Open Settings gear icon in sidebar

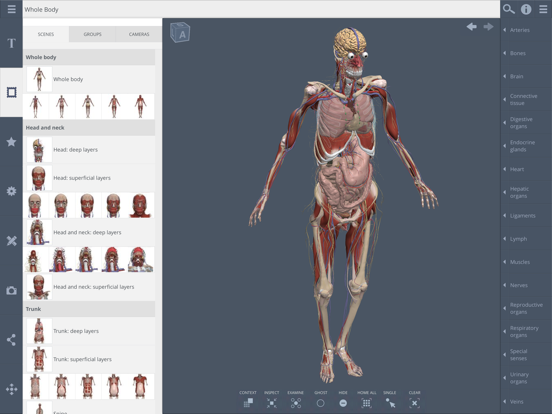click(11, 191)
